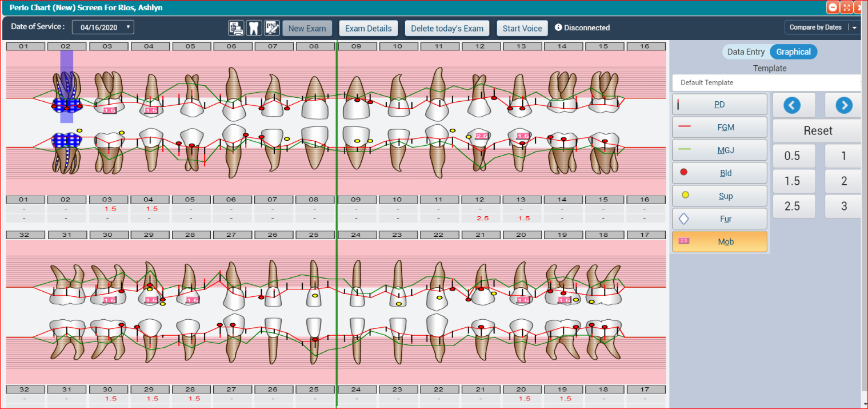Choose value 3 on the keypad

pos(843,207)
